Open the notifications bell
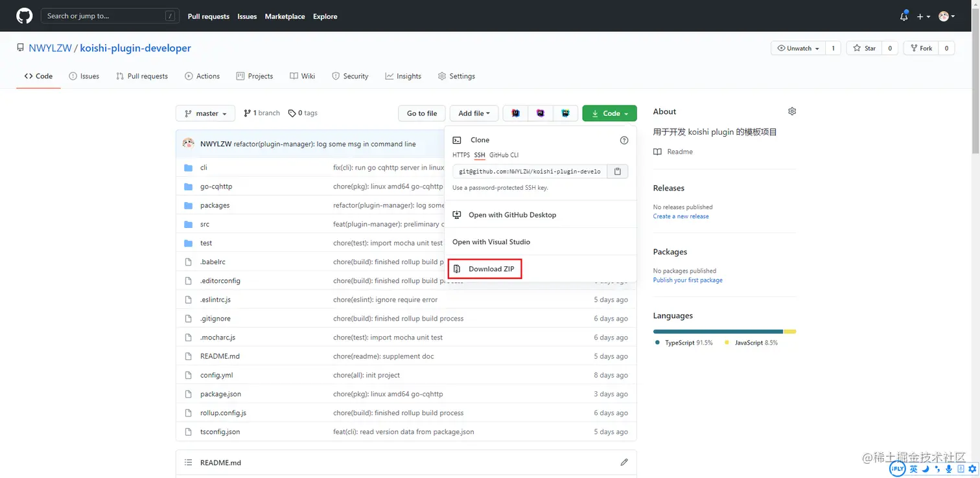This screenshot has width=980, height=478. coord(904,16)
